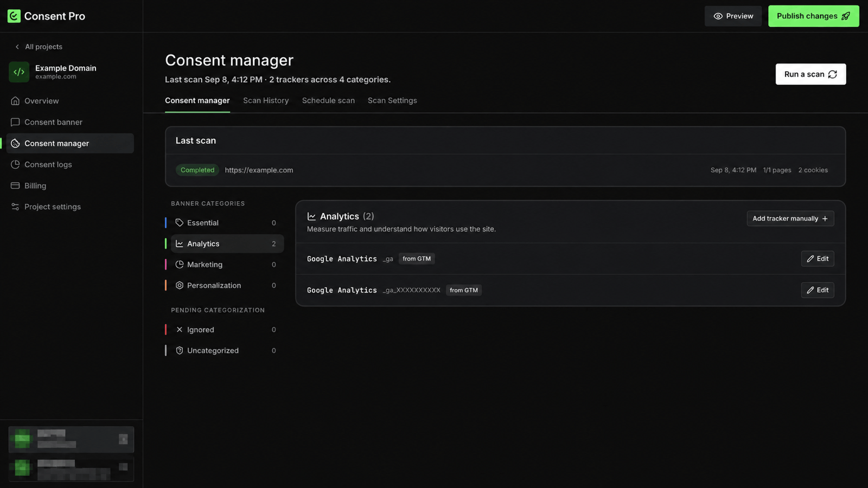The width and height of the screenshot is (868, 488).
Task: Click the Marketing pie chart icon
Action: point(180,265)
